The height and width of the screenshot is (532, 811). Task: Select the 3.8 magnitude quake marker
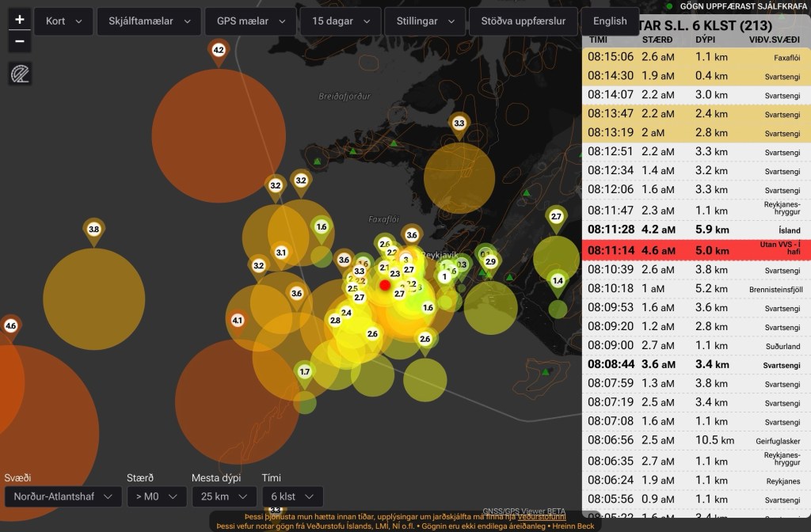pyautogui.click(x=93, y=230)
